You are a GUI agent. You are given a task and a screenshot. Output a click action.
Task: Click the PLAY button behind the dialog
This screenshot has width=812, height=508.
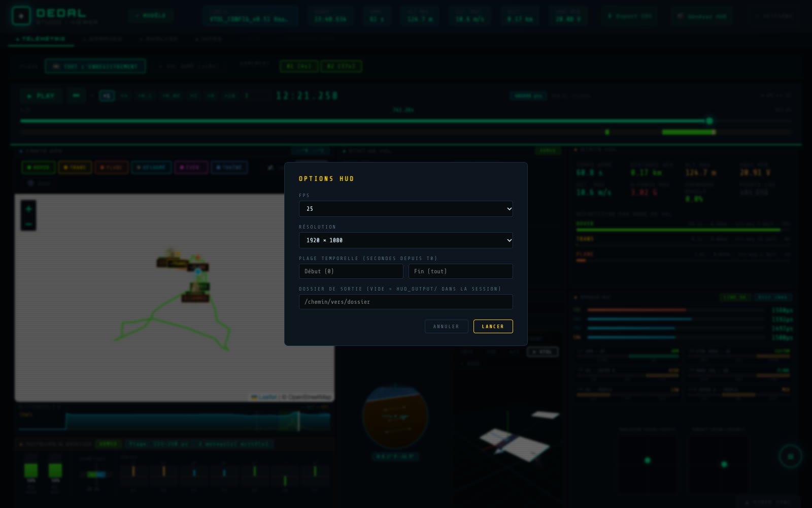click(41, 96)
